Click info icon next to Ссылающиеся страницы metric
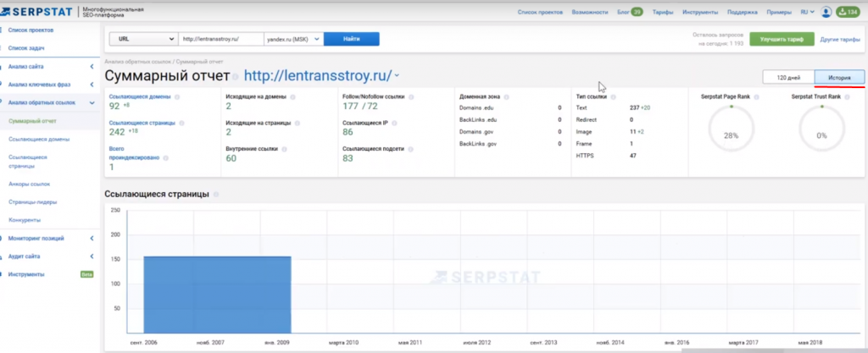The image size is (868, 353). (x=181, y=124)
